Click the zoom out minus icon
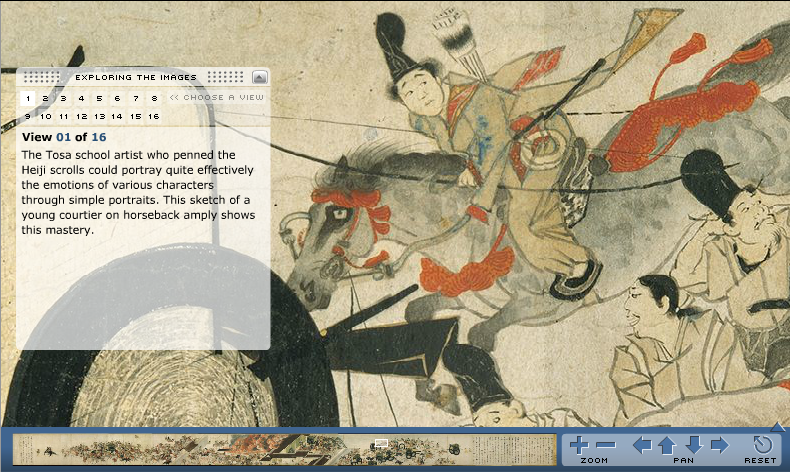The height and width of the screenshot is (472, 790). [x=606, y=445]
